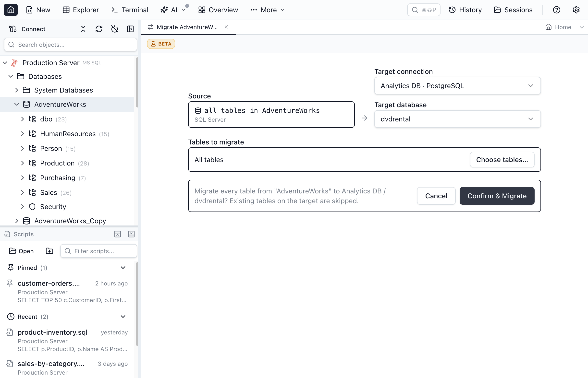
Task: Go to the home logo button
Action: coord(11,10)
